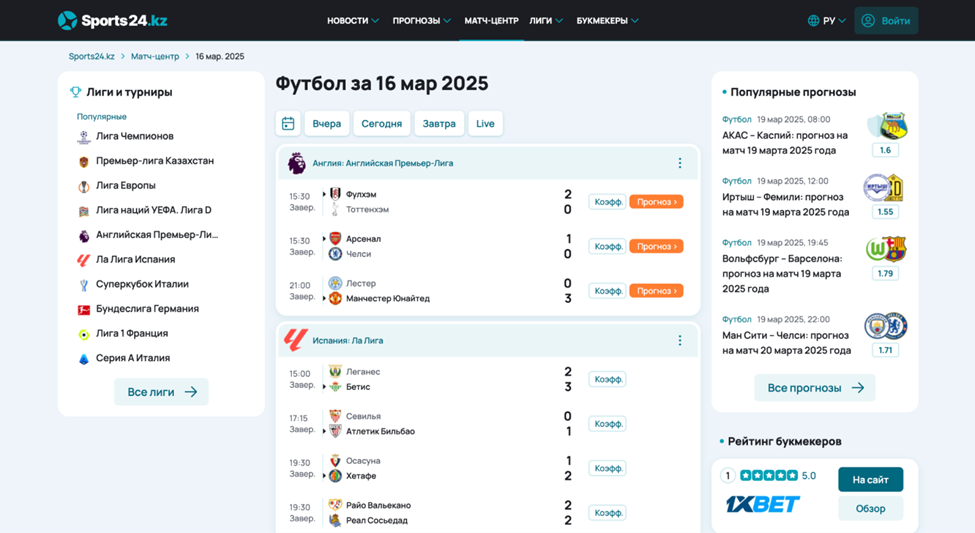Select the Сегодня date tab
This screenshot has width=975, height=533.
click(382, 123)
